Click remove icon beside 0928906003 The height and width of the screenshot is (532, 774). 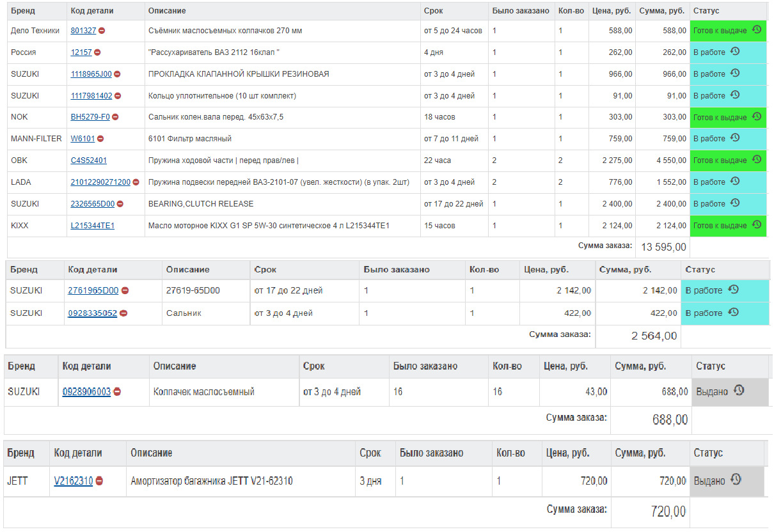[x=117, y=391]
